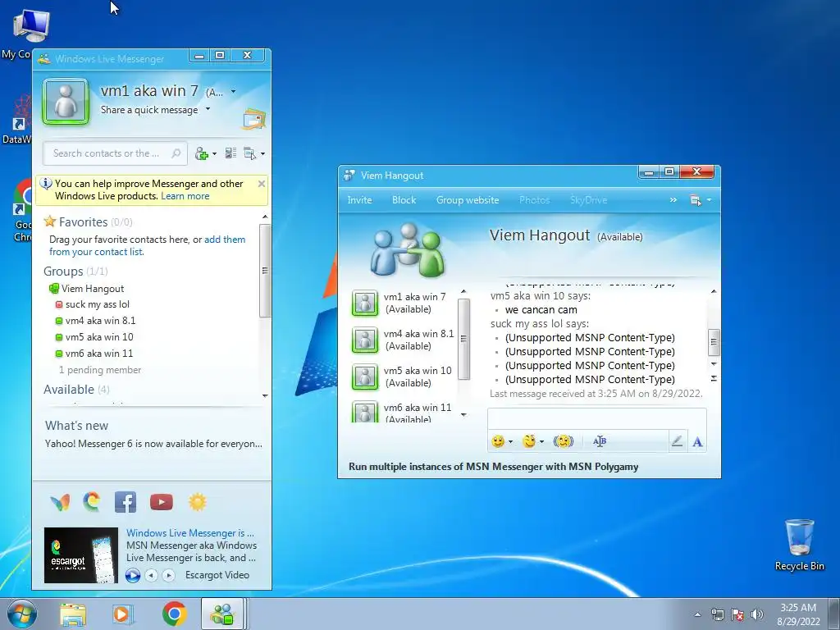Play the Escargot Video
The height and width of the screenshot is (630, 840).
click(133, 575)
